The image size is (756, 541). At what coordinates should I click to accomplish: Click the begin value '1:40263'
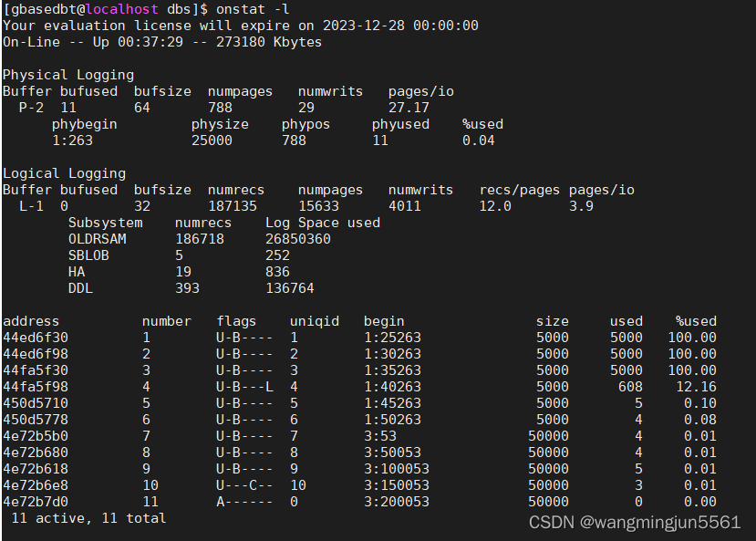pyautogui.click(x=392, y=386)
